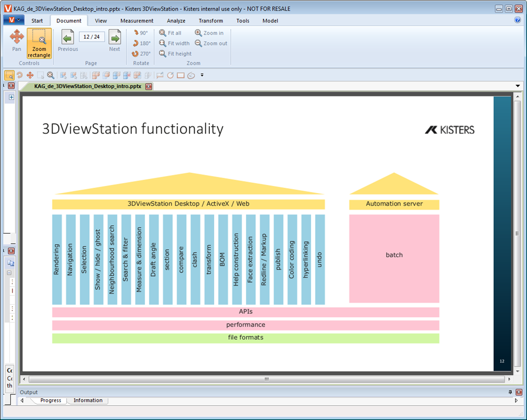Open the Analyze ribbon tab
The width and height of the screenshot is (527, 420).
[x=176, y=21]
